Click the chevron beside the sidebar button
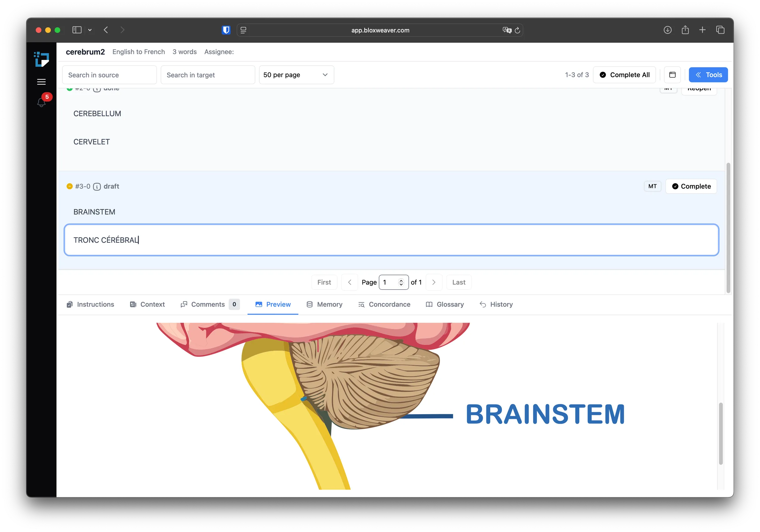760x532 pixels. tap(90, 30)
